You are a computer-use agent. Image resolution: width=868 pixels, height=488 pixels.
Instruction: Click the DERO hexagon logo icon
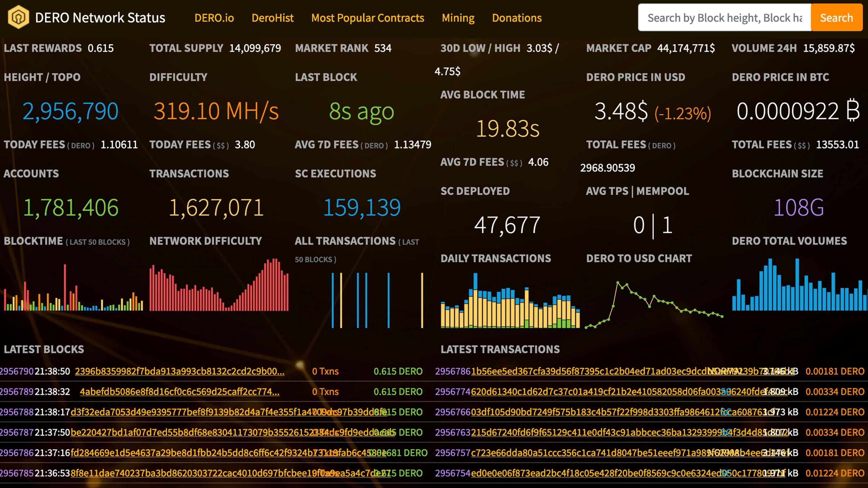click(x=19, y=17)
